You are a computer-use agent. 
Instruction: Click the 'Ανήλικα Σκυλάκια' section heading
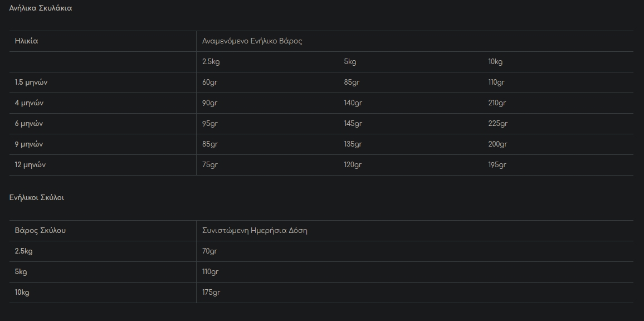point(41,8)
